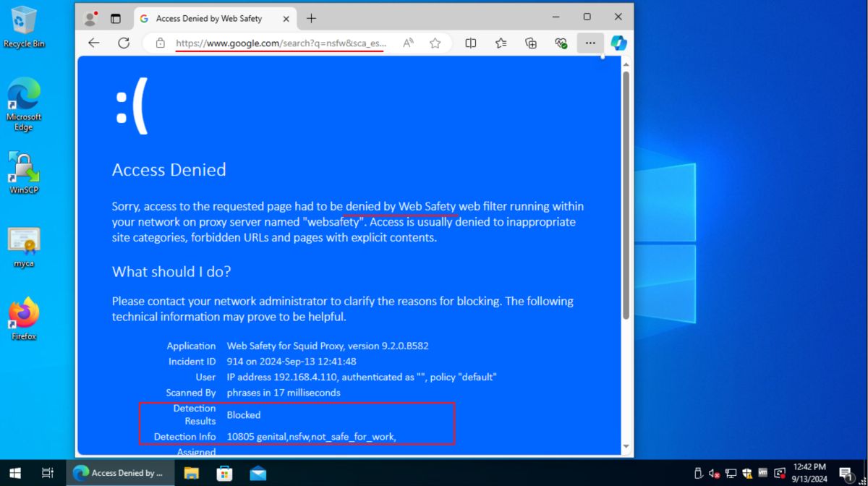The image size is (868, 486).
Task: Open Collections panel
Action: [x=531, y=43]
